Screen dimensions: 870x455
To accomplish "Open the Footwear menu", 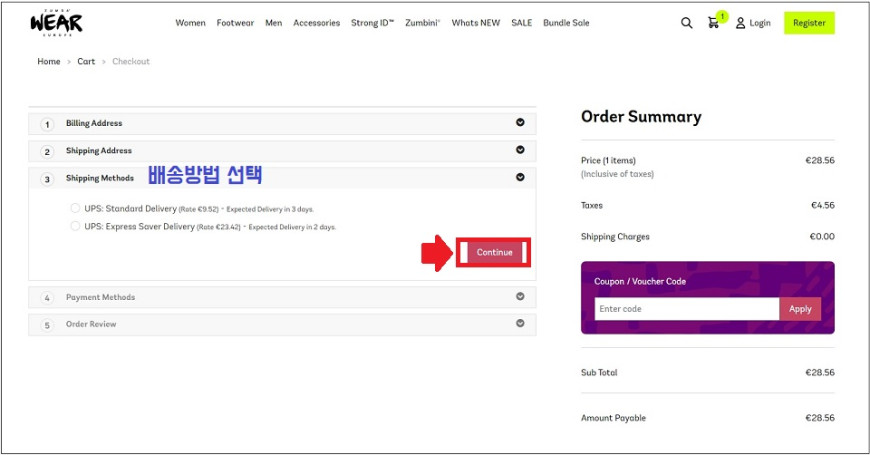I will tap(235, 23).
